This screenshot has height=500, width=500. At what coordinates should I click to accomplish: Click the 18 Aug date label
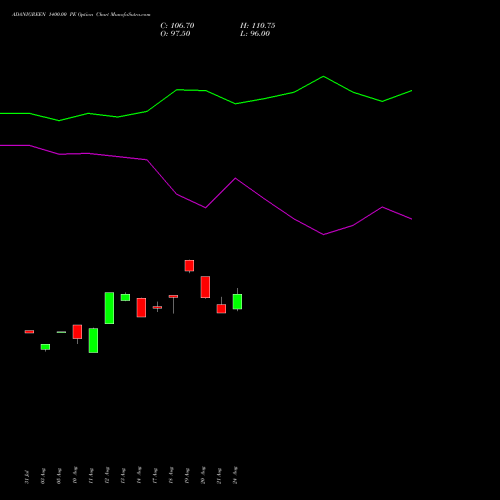tap(171, 475)
